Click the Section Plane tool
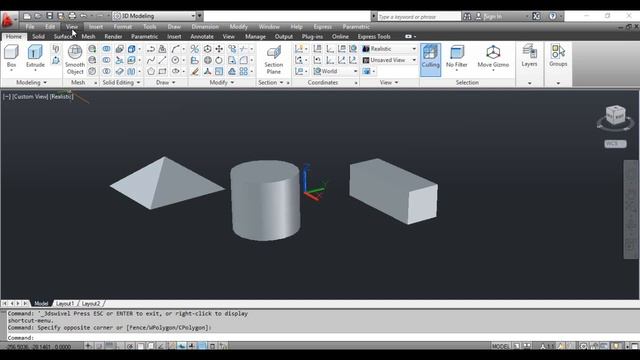Screen dimensions: 640x360 [x=273, y=60]
